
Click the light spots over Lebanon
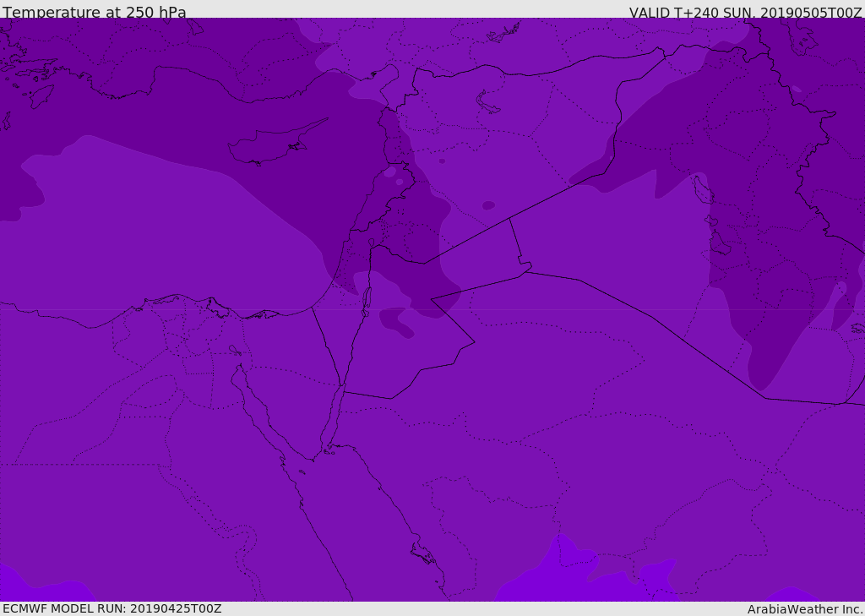tap(392, 173)
